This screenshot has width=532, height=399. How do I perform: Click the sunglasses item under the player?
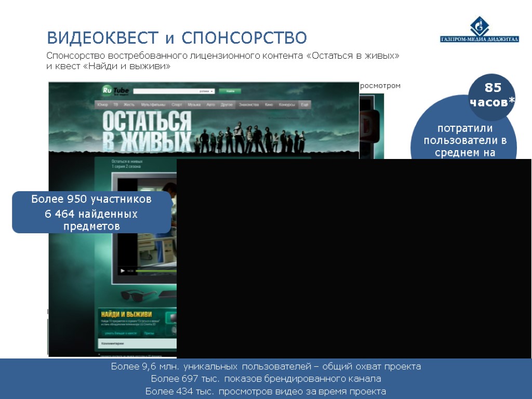click(x=136, y=296)
